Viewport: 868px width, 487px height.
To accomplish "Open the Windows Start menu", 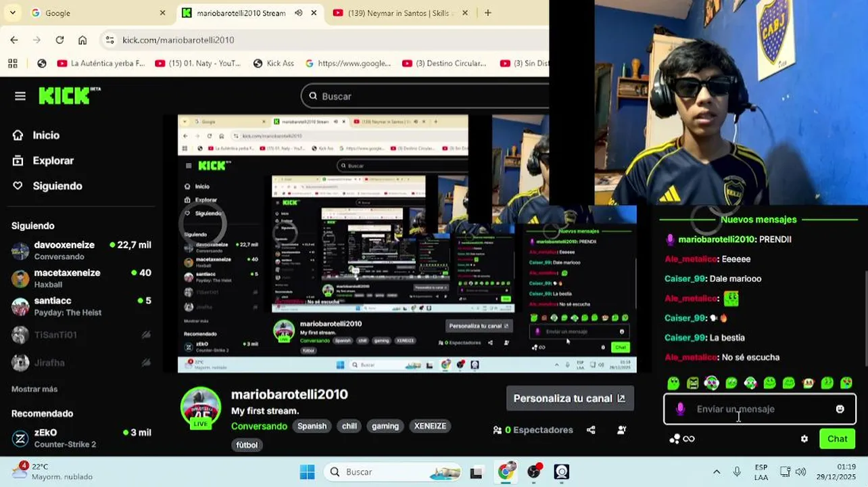I will point(307,472).
